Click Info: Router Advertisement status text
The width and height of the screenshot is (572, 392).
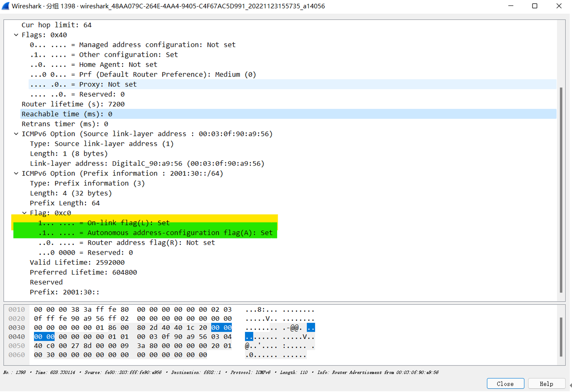[x=378, y=372]
